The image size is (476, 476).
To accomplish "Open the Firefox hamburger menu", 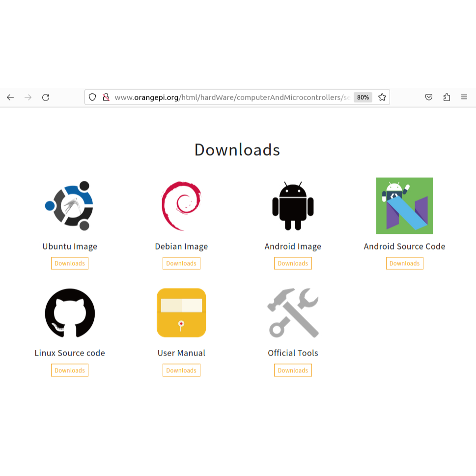I will 464,97.
